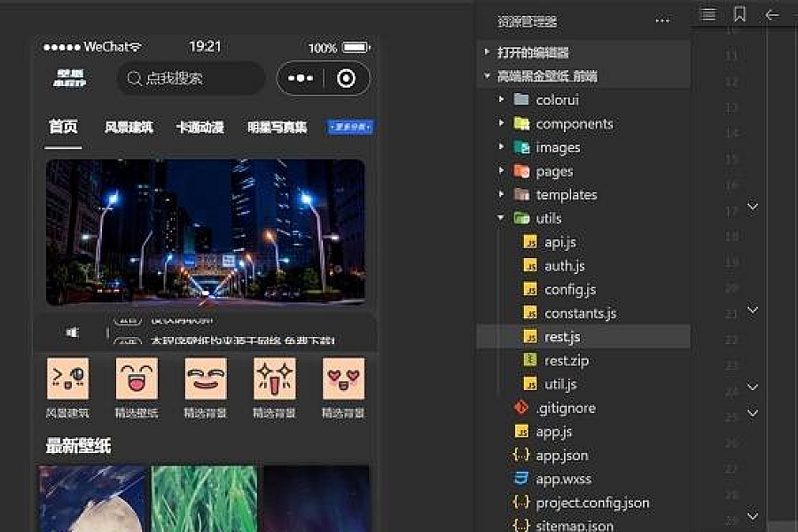Viewport: 798px width, 532px height.
Task: Click the templates folder icon
Action: click(x=521, y=194)
